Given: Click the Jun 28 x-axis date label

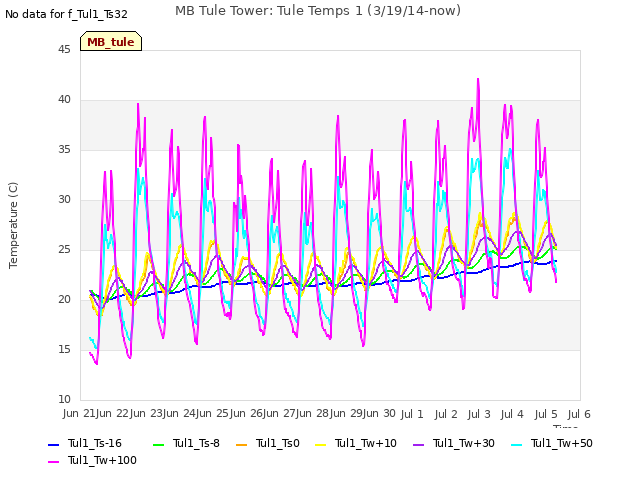Looking at the screenshot, I should (313, 414).
